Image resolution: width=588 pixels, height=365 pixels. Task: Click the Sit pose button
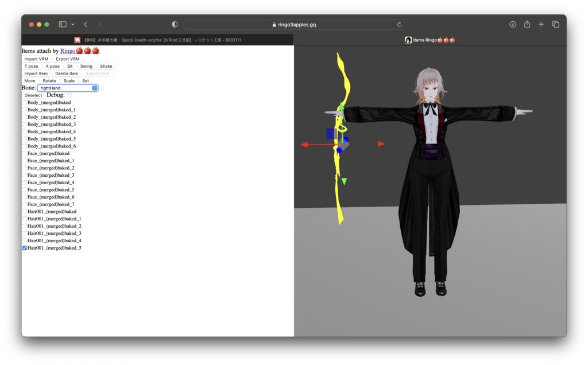pos(69,66)
